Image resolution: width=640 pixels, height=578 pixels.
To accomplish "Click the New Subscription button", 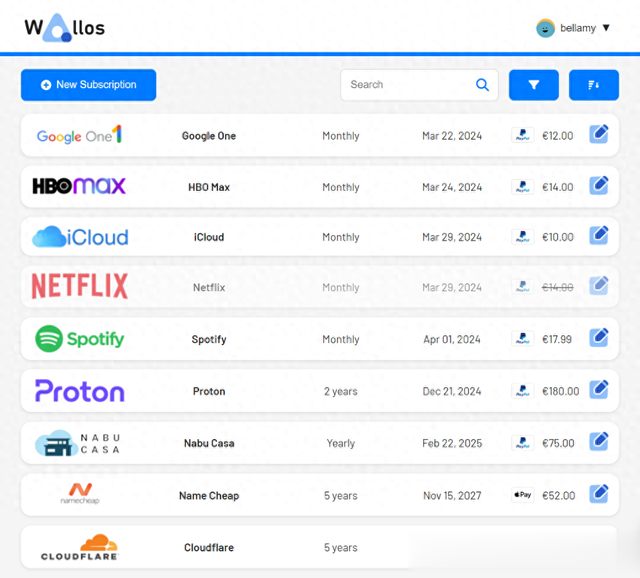I will 89,85.
